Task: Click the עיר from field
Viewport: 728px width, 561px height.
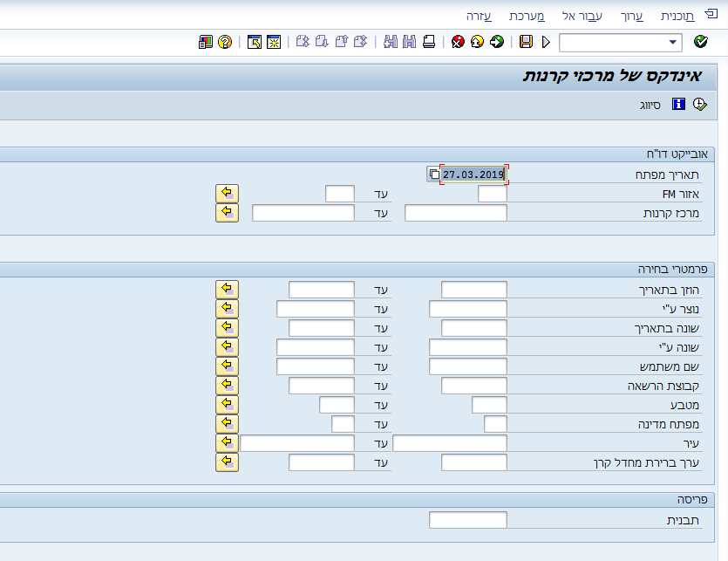Action: (450, 443)
